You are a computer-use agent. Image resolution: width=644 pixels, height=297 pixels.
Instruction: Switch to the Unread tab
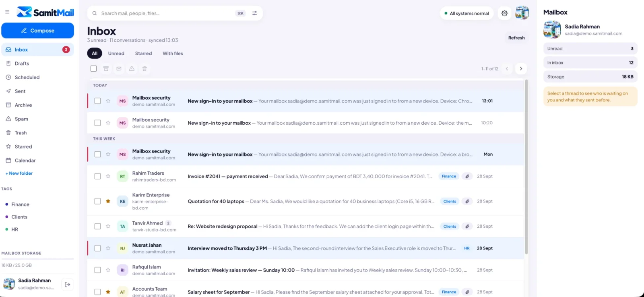click(x=116, y=54)
